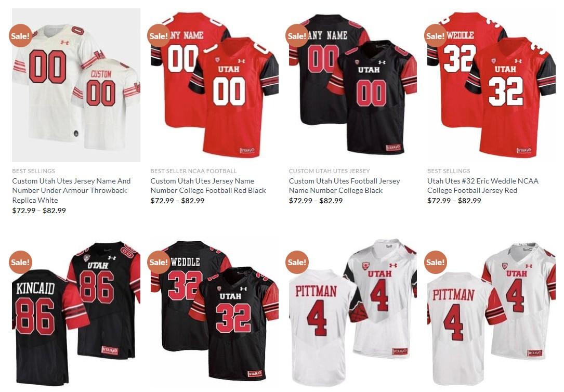Screen dimensions: 564x392
Task: Open red ANY NAME custom jersey image
Action: [x=214, y=85]
